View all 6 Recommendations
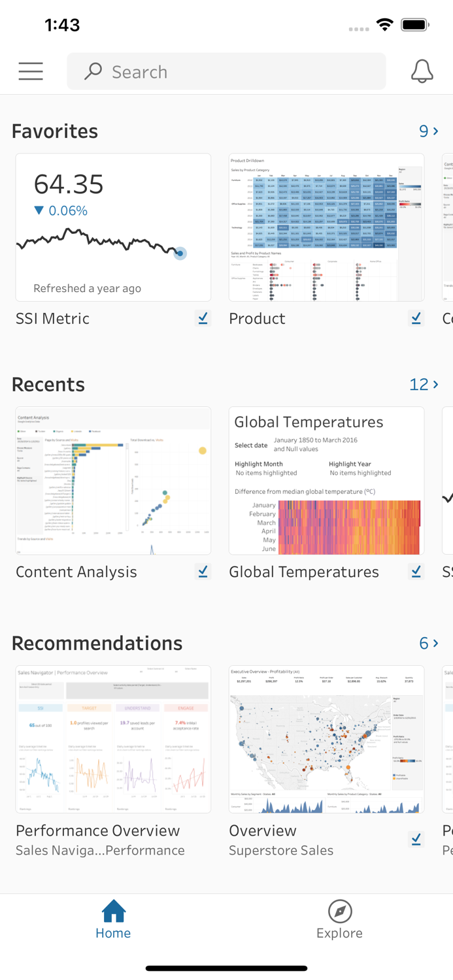Screen dimensions: 453x980 (x=429, y=644)
